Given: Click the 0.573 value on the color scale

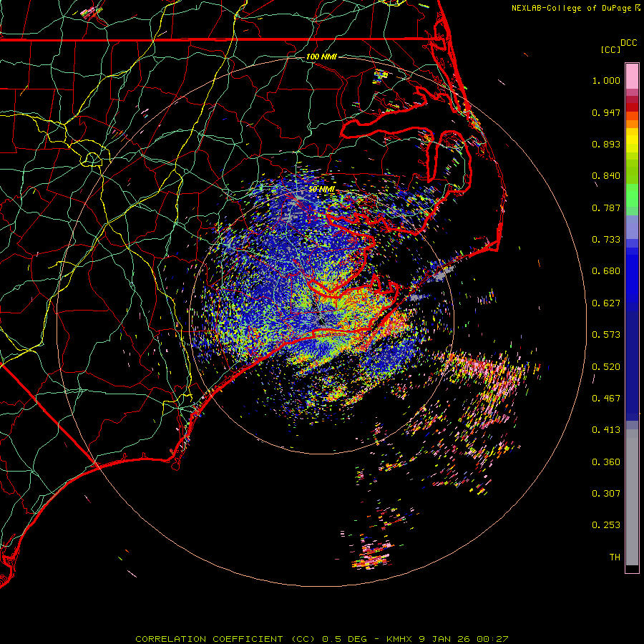Looking at the screenshot, I should 606,335.
